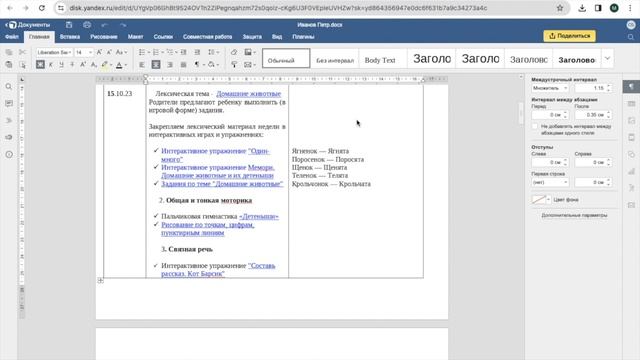Toggle bold formatting
This screenshot has width=640, height=360.
tap(40, 64)
